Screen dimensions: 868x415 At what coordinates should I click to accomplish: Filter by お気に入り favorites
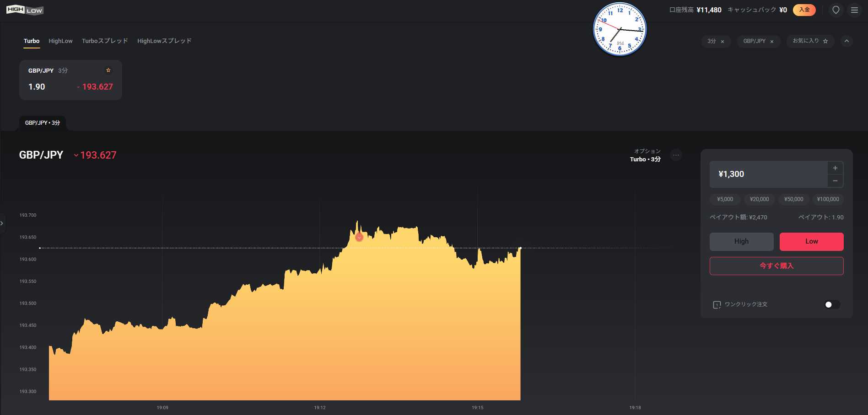point(810,41)
